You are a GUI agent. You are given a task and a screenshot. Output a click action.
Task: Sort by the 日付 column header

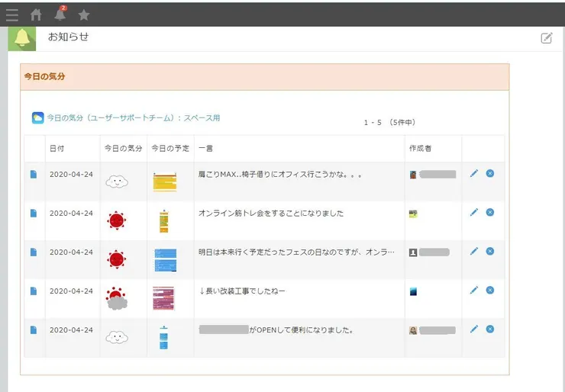(57, 148)
